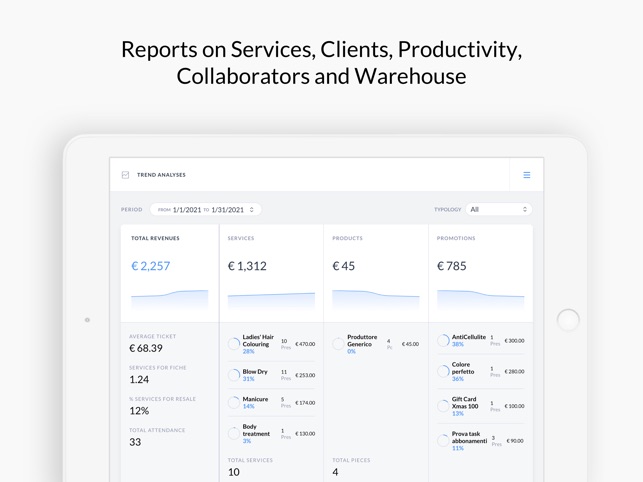Click the € 785 promotions value
Screen dimensions: 643x482
tap(451, 266)
